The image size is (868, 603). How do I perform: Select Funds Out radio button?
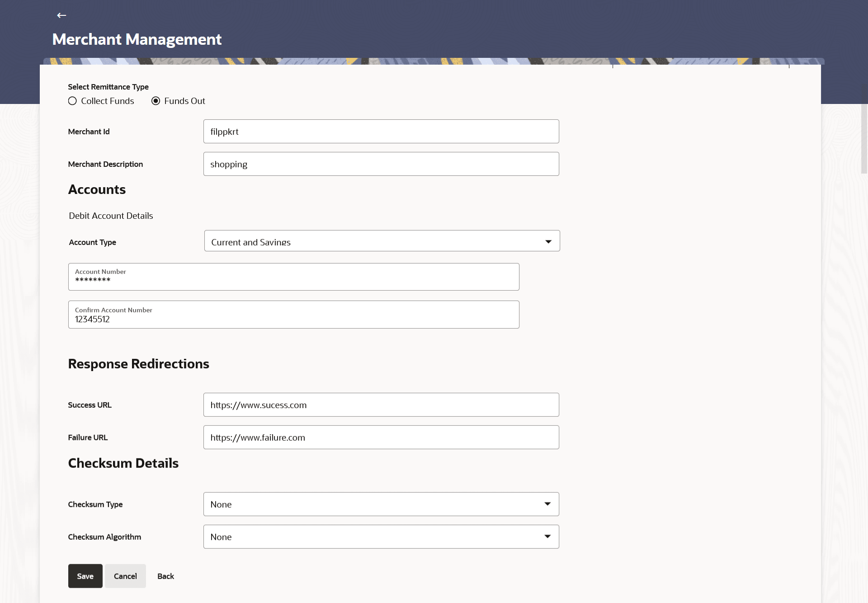[x=156, y=101]
